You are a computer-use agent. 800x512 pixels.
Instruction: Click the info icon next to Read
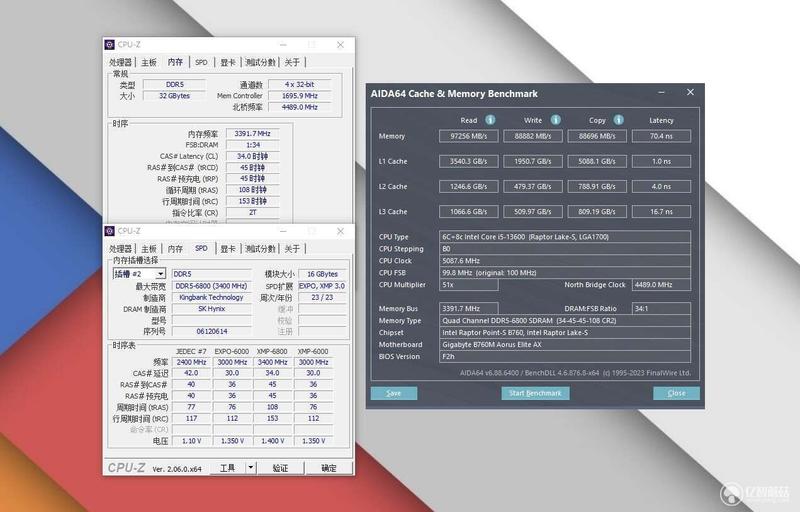(x=490, y=120)
